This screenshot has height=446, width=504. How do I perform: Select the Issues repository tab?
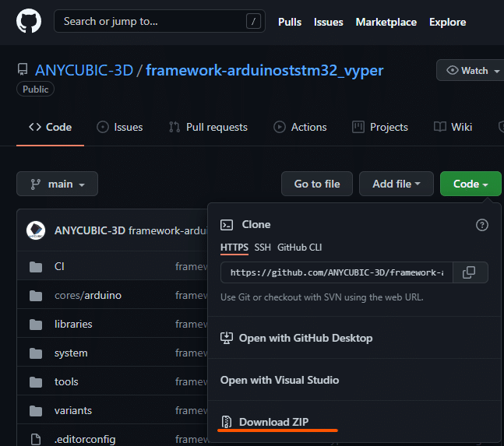pos(119,127)
